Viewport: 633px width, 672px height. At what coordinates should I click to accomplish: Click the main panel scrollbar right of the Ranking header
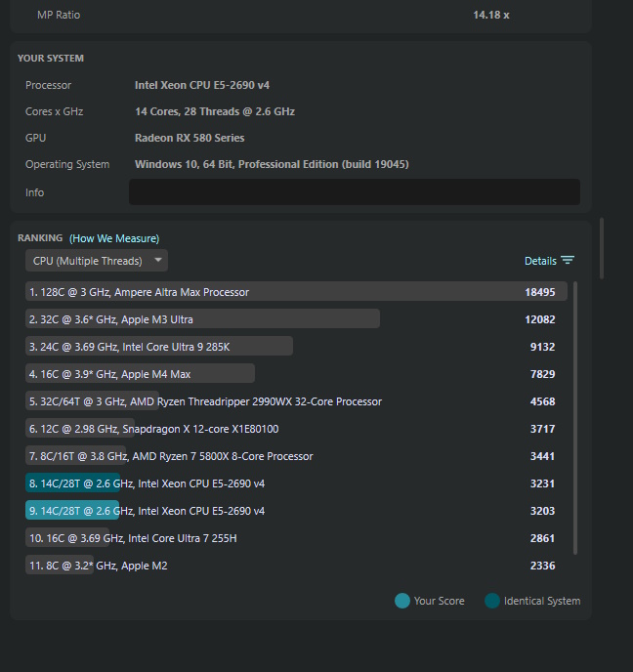(602, 248)
